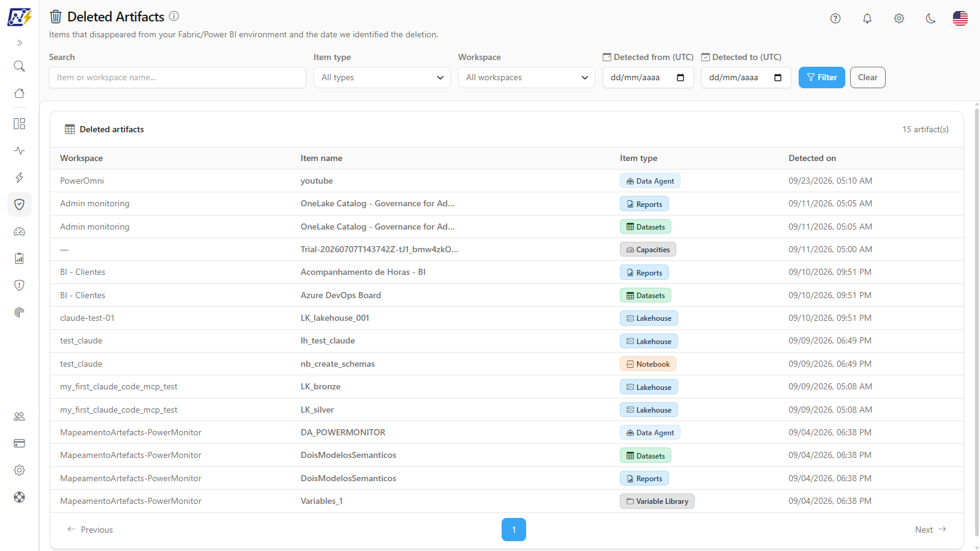Focus the item or workspace search field
The width and height of the screenshot is (980, 551).
click(178, 77)
